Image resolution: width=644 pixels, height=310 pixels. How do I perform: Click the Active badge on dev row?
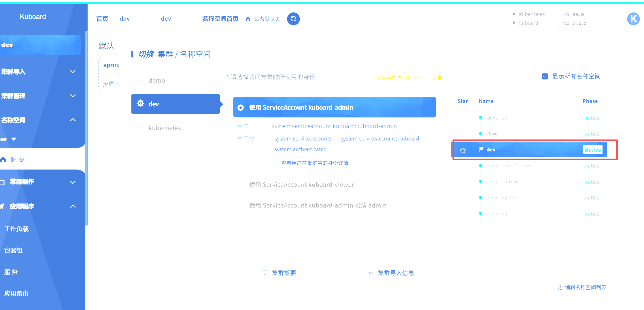(x=593, y=150)
